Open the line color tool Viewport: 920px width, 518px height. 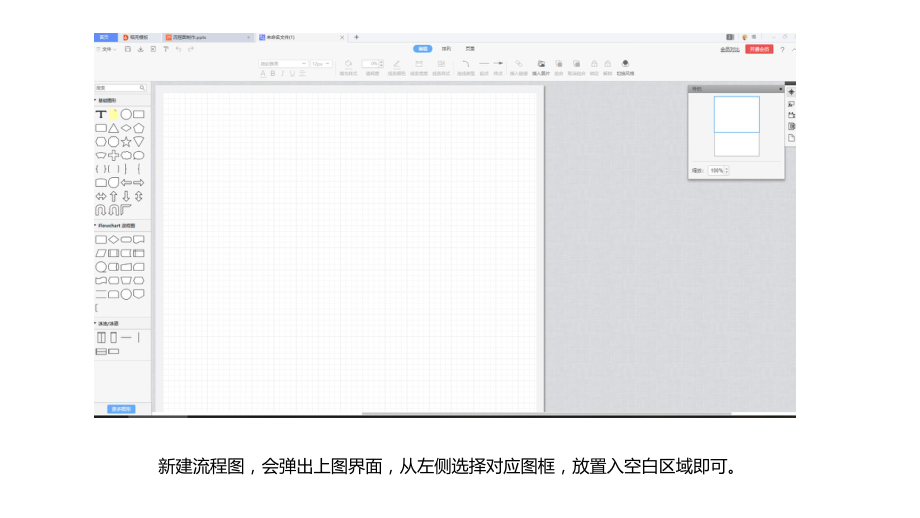(397, 67)
